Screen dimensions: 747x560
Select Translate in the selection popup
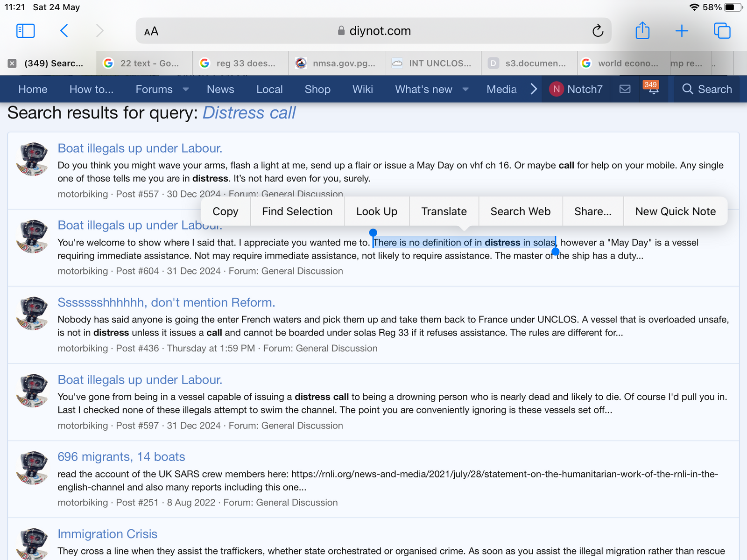click(x=444, y=211)
